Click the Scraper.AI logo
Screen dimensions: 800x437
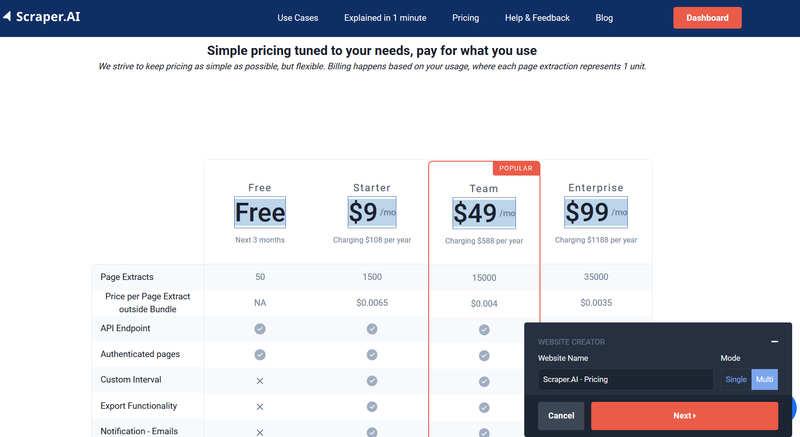(41, 17)
